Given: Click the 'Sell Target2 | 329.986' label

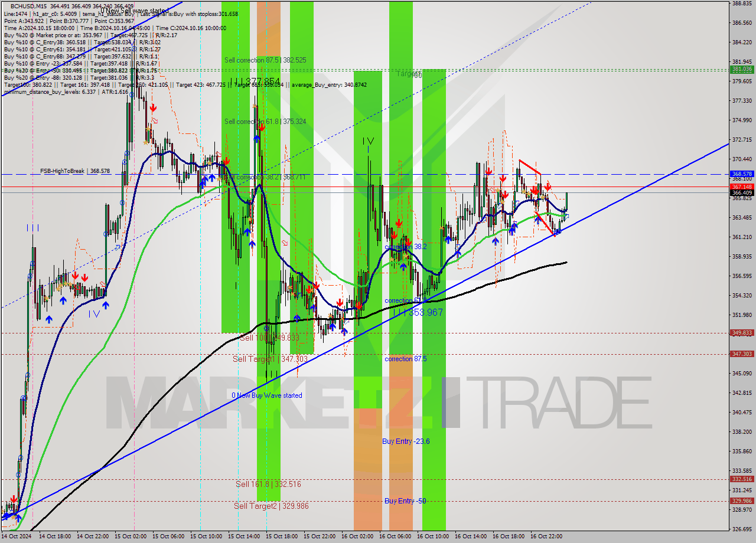Looking at the screenshot, I should click(271, 506).
